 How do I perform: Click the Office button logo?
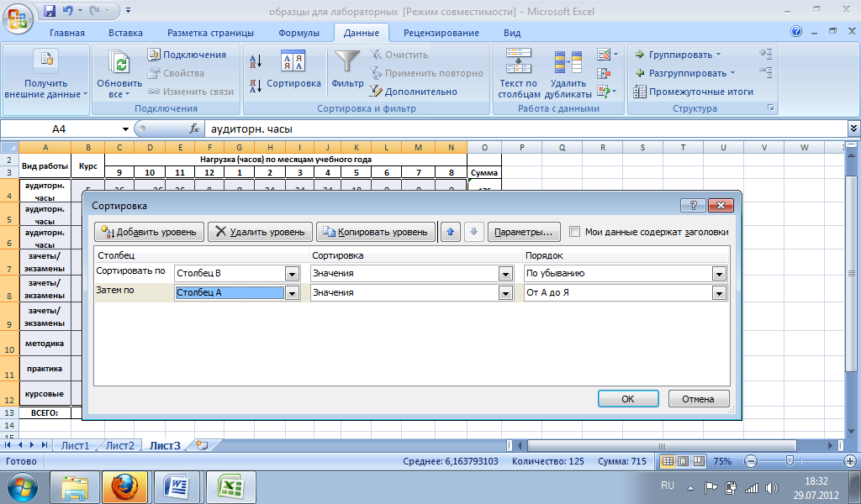[18, 18]
